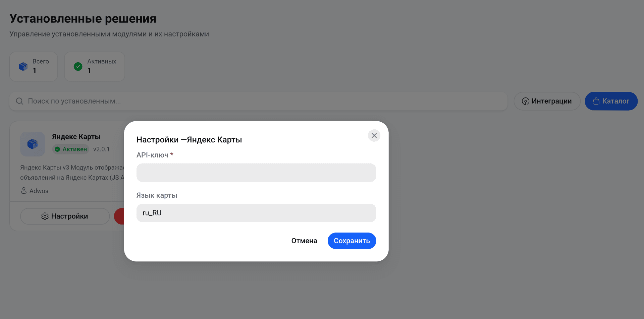Click the 'Всего' counter label
This screenshot has height=319, width=644.
coord(41,62)
